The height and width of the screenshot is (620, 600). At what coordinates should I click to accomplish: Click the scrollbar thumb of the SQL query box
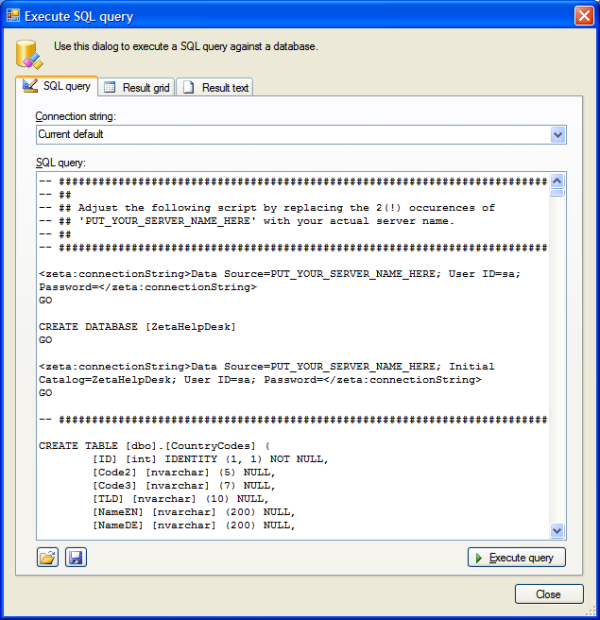557,193
